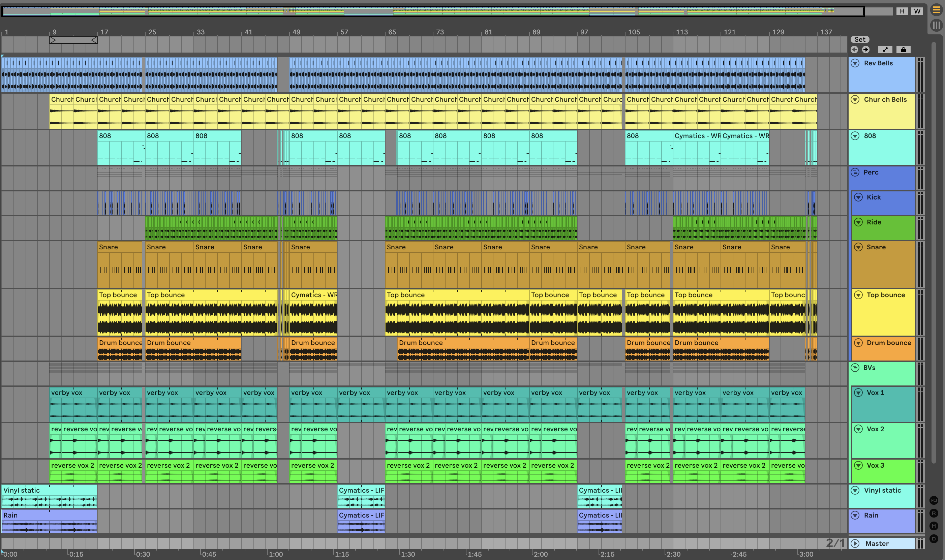Collapse the Rev Bells track

[x=855, y=63]
